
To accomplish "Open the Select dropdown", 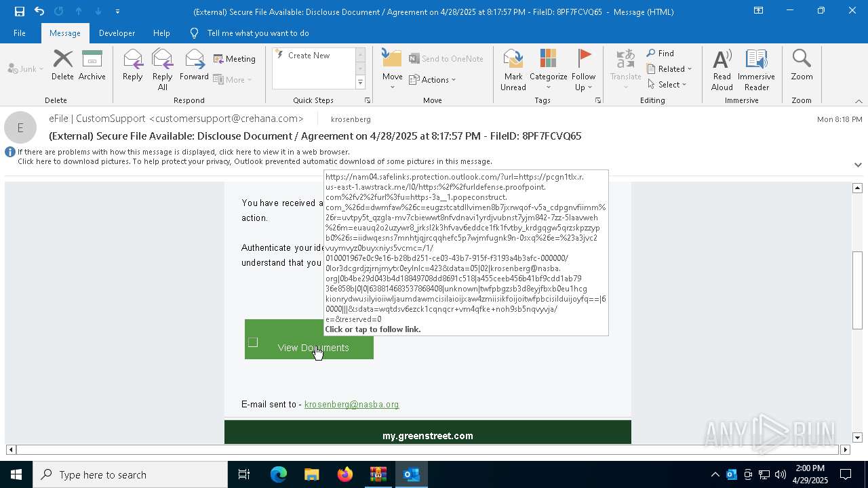I will point(667,85).
